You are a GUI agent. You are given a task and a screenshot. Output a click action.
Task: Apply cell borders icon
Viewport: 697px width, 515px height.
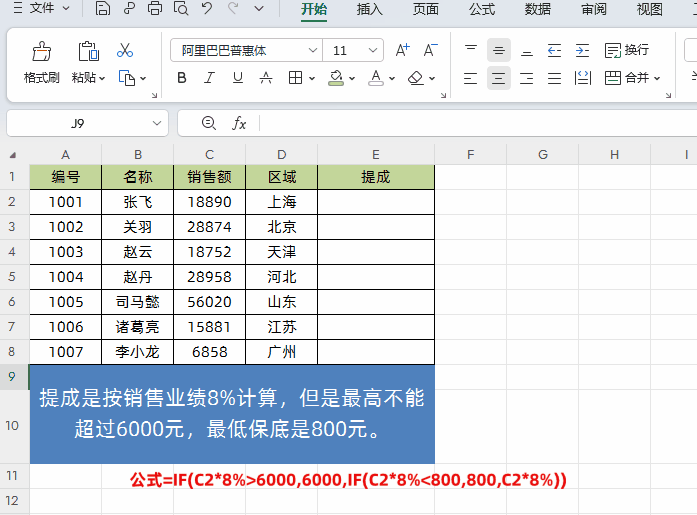click(x=295, y=78)
